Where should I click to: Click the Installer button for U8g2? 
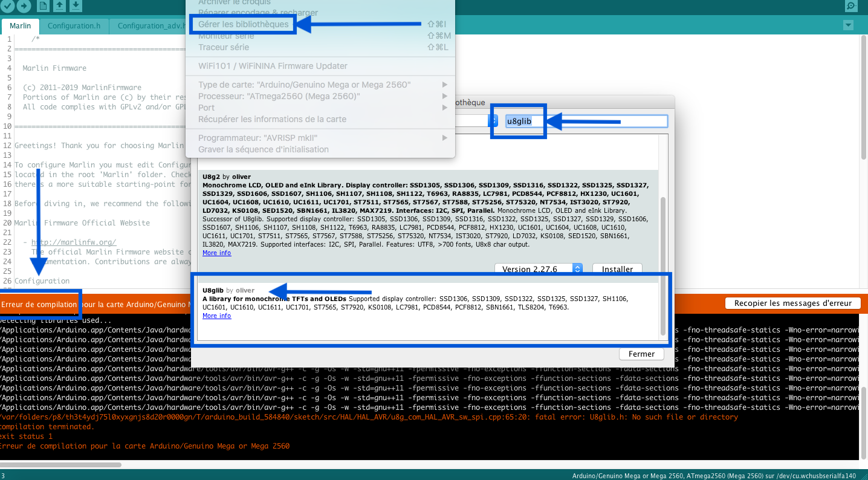(x=617, y=269)
